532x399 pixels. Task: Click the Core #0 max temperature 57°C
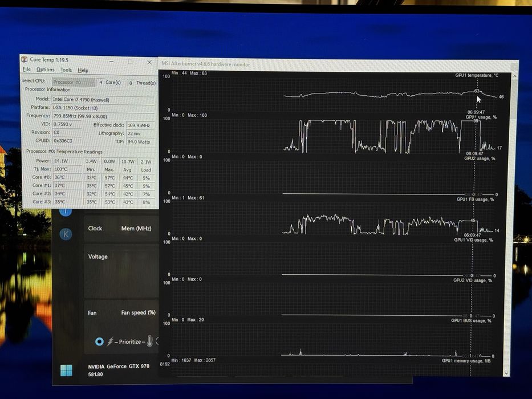pyautogui.click(x=109, y=178)
